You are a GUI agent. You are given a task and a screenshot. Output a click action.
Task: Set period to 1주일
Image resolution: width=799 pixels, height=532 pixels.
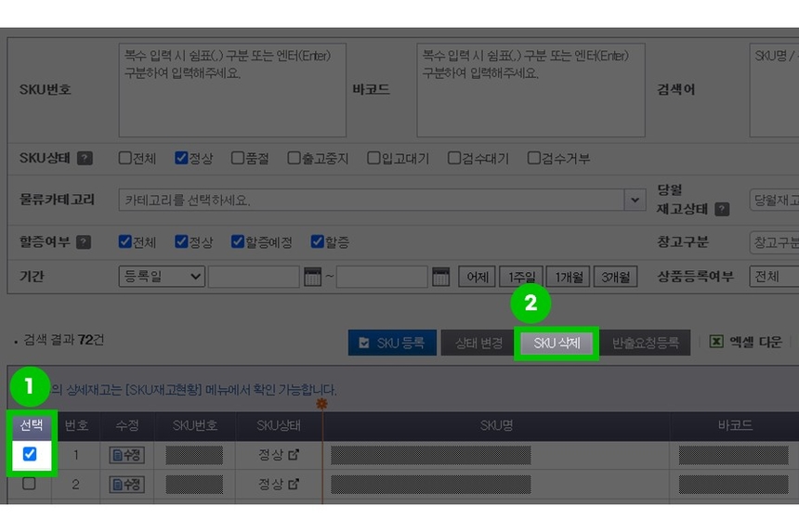click(x=521, y=277)
